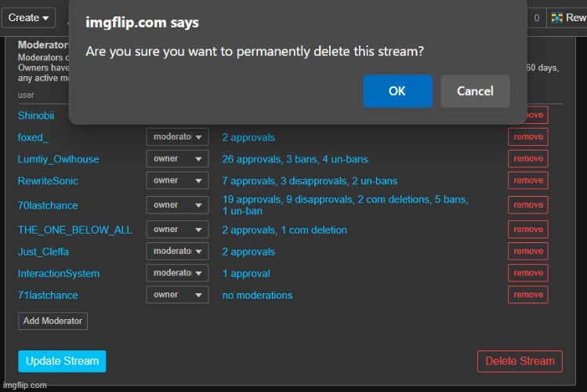Open 70lastchance role dropdown
This screenshot has width=587, height=392.
[x=177, y=205]
